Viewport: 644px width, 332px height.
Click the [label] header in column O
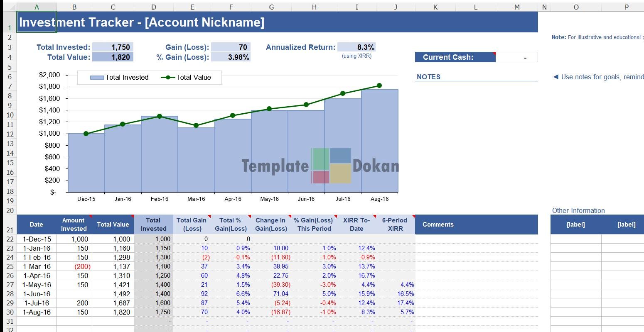click(575, 225)
